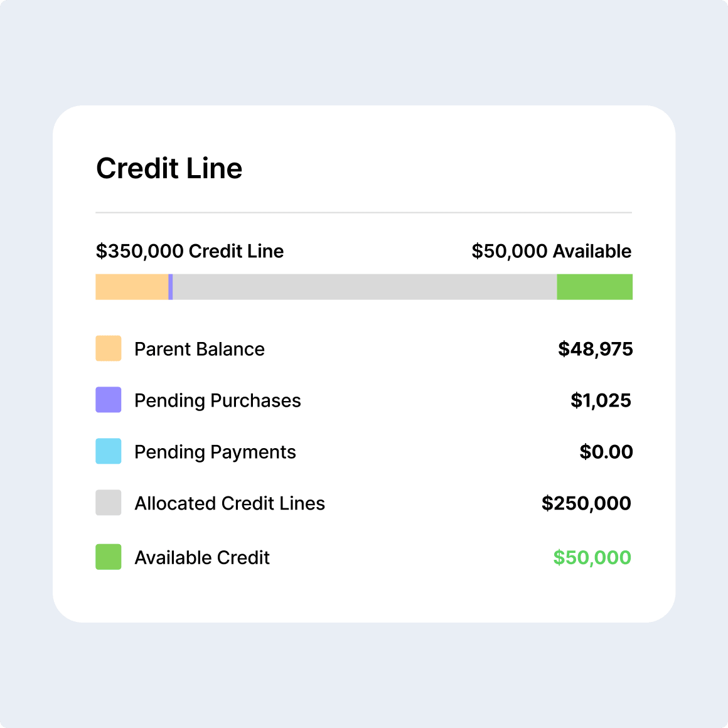Image resolution: width=728 pixels, height=728 pixels.
Task: Select the orange Parent Balance bar segment
Action: click(131, 287)
